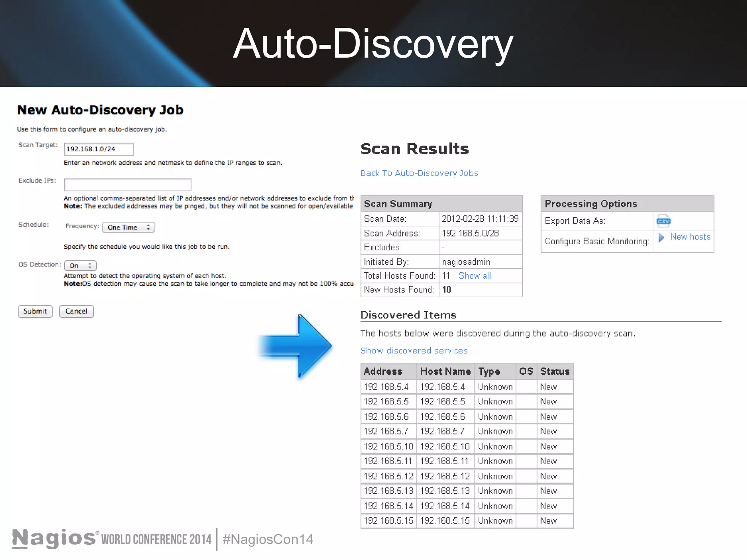Viewport: 747px width, 560px height.
Task: Click the arrow icon beside New hosts
Action: pos(661,237)
